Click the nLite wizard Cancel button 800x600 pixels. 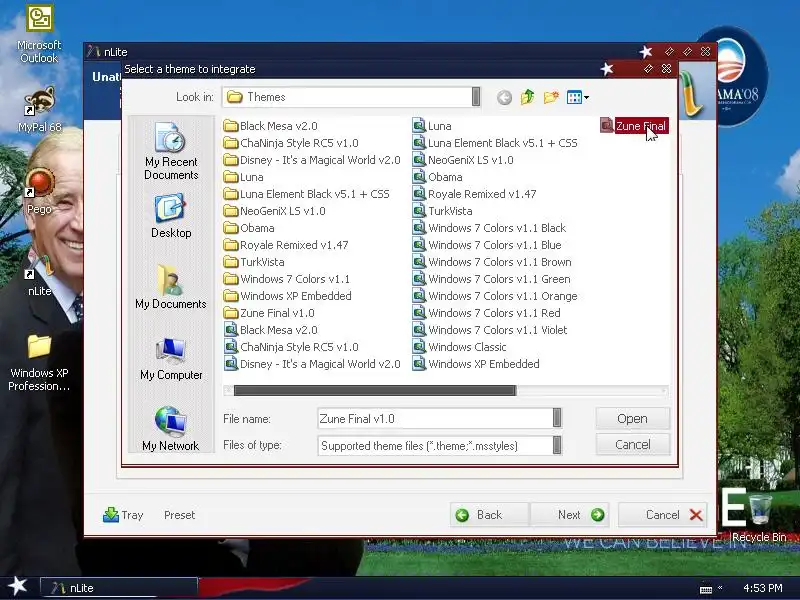663,515
